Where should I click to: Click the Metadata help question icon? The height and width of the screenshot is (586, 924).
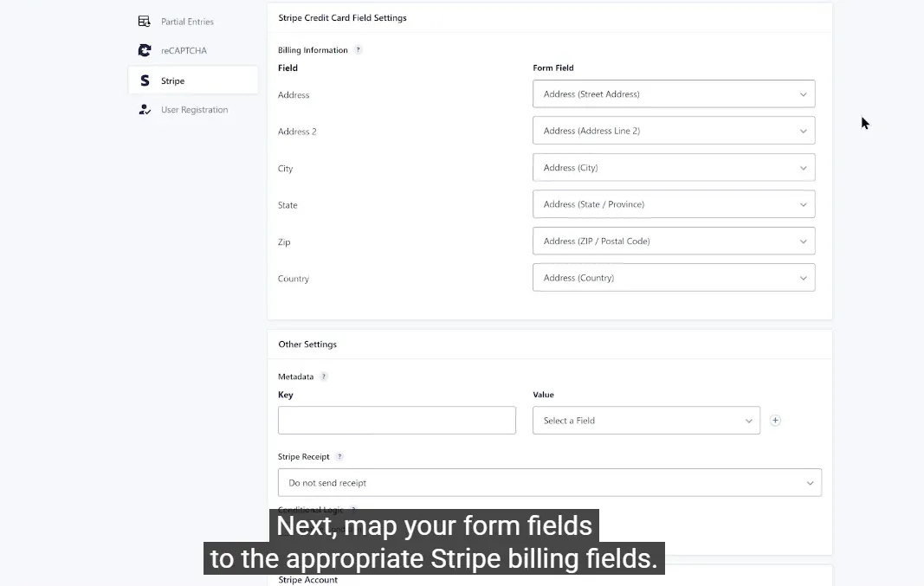tap(324, 377)
